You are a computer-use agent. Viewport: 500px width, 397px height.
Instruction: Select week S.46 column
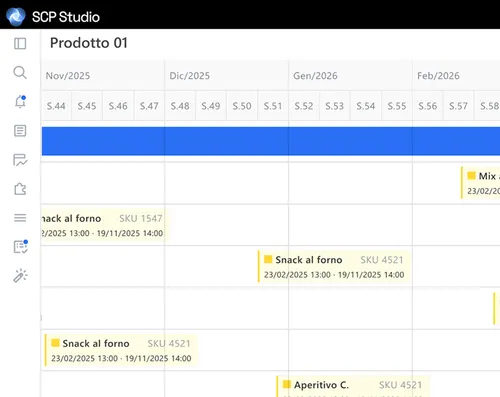point(118,106)
